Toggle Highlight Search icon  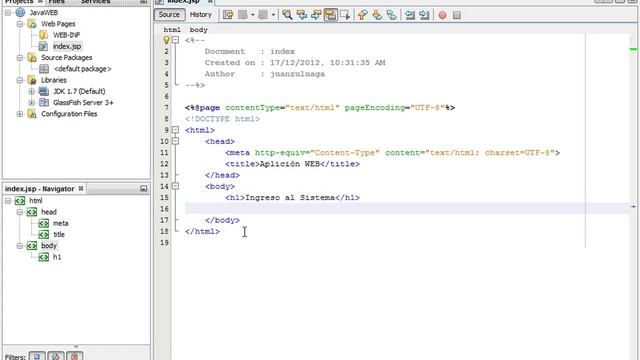tap(331, 15)
